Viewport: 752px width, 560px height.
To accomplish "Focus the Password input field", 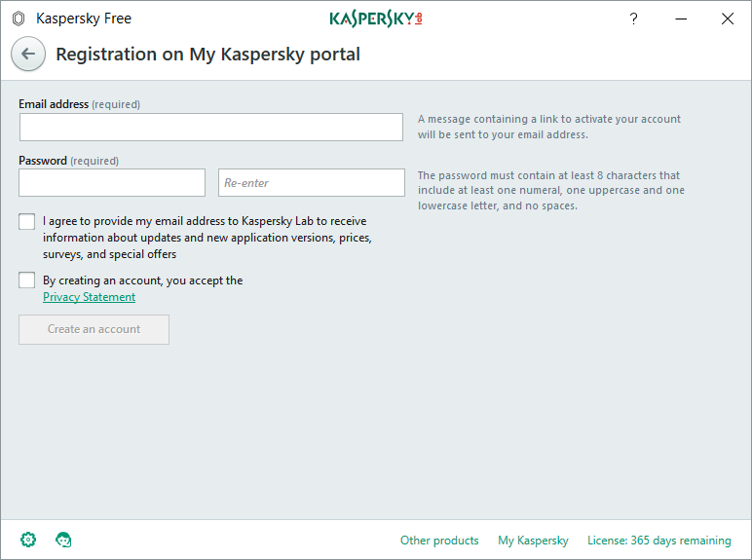I will pos(112,183).
